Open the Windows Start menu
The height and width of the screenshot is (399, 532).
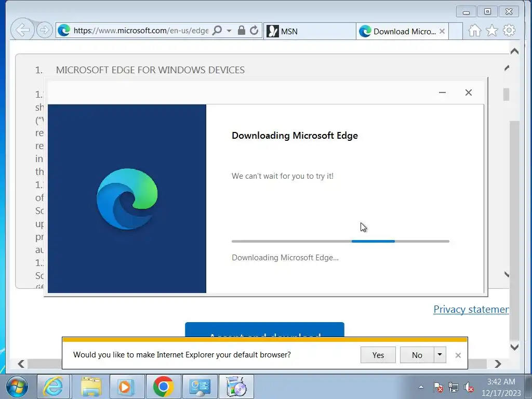click(17, 387)
